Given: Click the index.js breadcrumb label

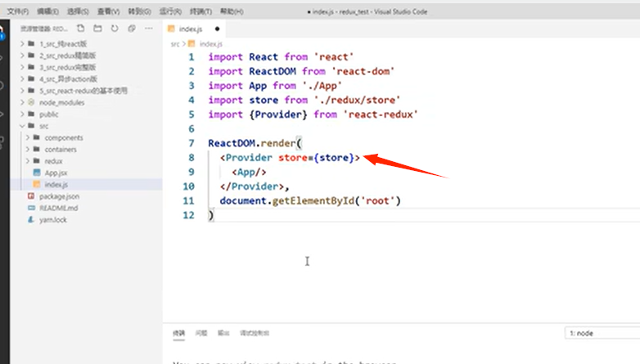Looking at the screenshot, I should [210, 43].
